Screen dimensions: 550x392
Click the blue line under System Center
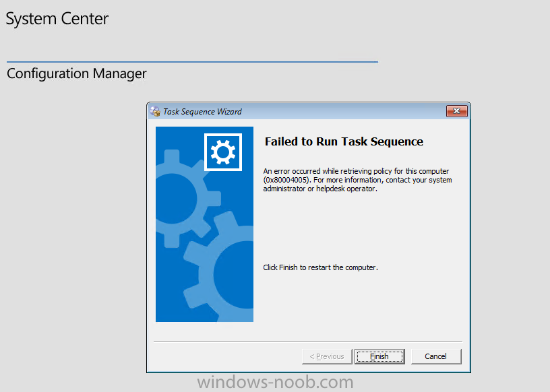click(x=192, y=62)
